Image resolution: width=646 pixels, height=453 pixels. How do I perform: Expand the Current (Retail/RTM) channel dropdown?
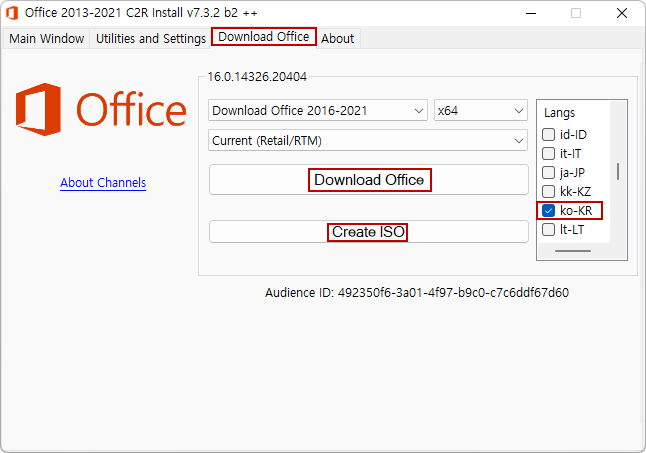pos(368,140)
